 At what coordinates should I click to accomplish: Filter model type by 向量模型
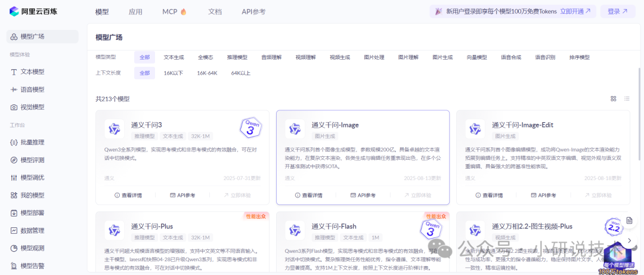(477, 57)
